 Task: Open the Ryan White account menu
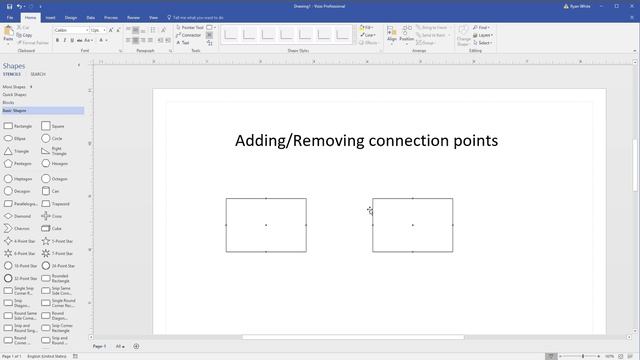pyautogui.click(x=577, y=6)
